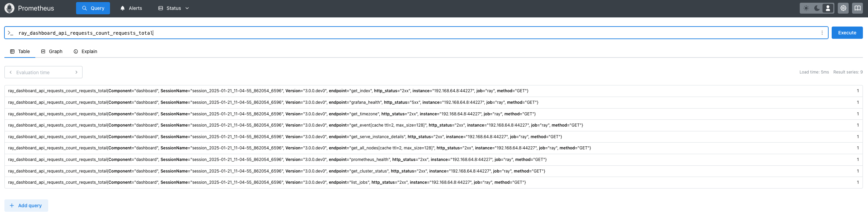Switch to the Explain tab
Viewport: 868px width, 212px height.
pyautogui.click(x=86, y=51)
